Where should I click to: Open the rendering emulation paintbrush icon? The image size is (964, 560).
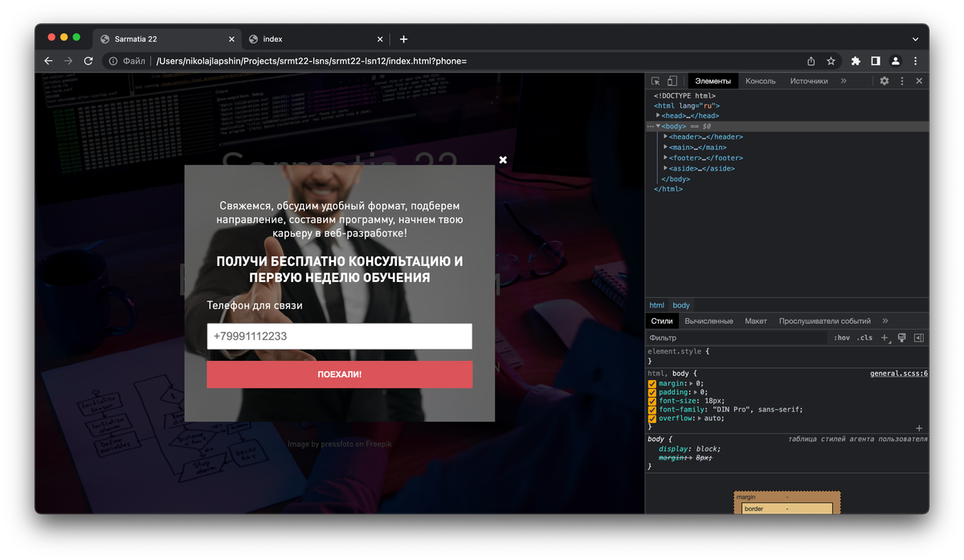tap(902, 338)
